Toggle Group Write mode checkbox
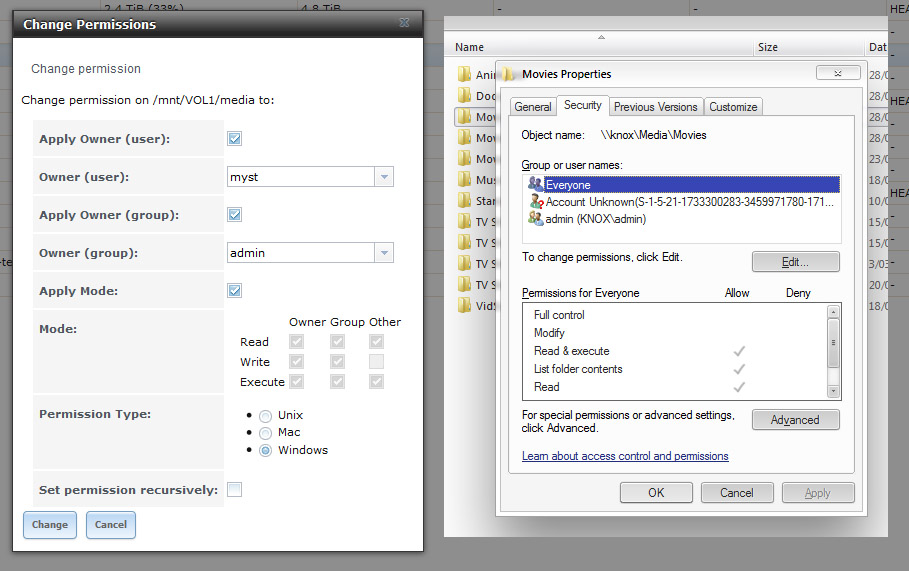Viewport: 909px width, 571px height. [x=337, y=362]
